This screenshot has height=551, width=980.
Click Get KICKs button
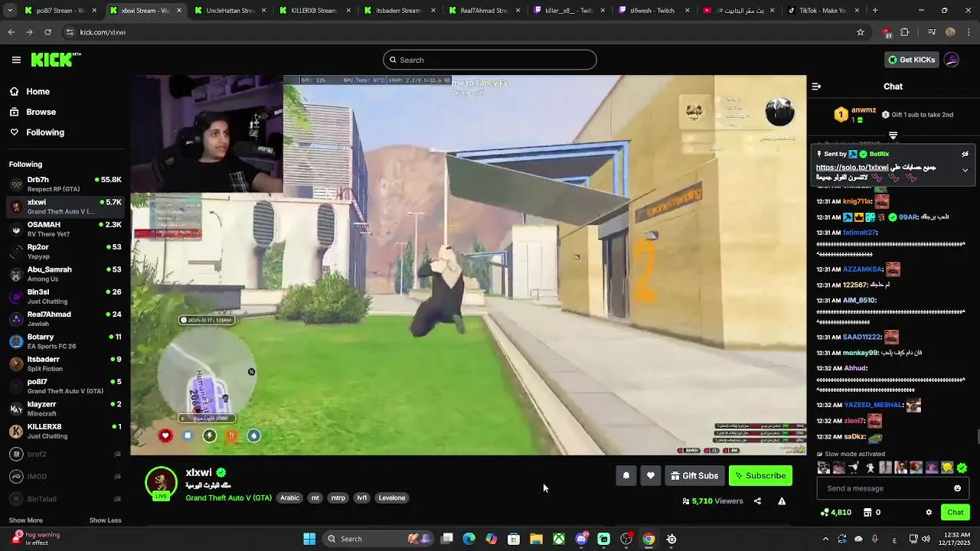pos(911,60)
